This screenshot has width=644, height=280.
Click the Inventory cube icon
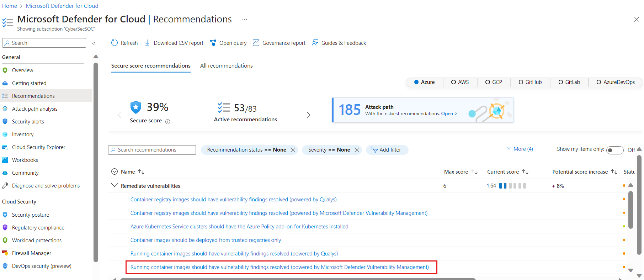5,134
